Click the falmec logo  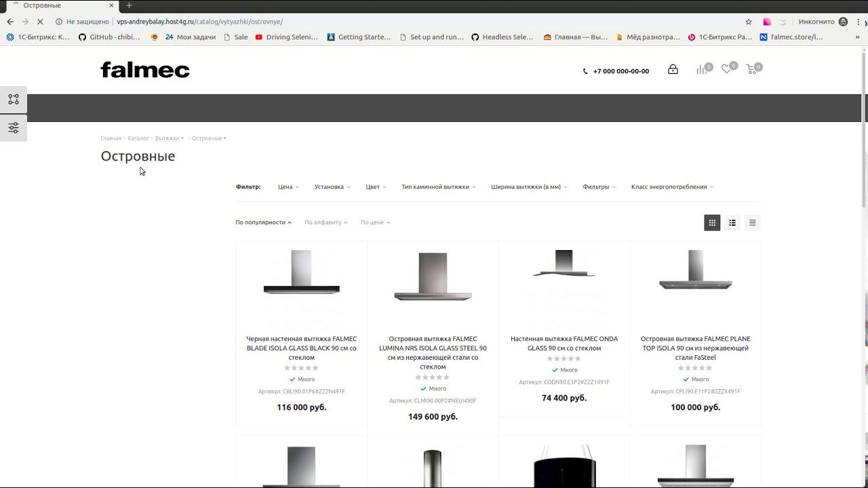pyautogui.click(x=145, y=70)
